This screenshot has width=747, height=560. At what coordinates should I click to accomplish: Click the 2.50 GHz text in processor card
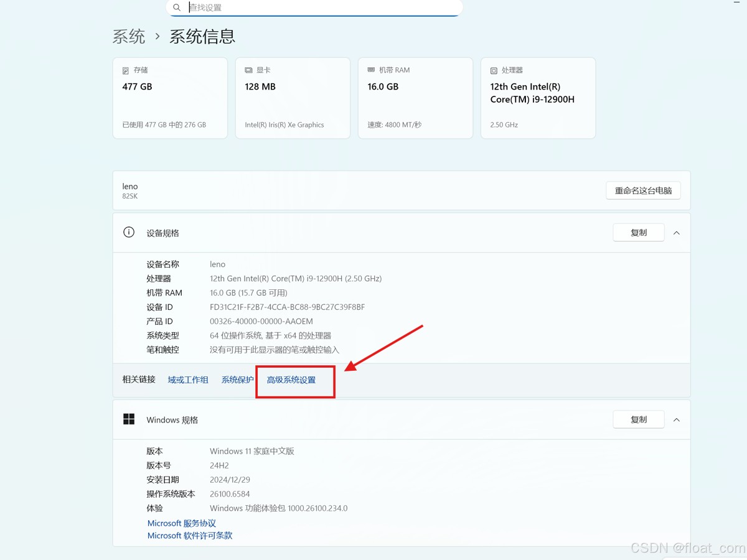(504, 125)
